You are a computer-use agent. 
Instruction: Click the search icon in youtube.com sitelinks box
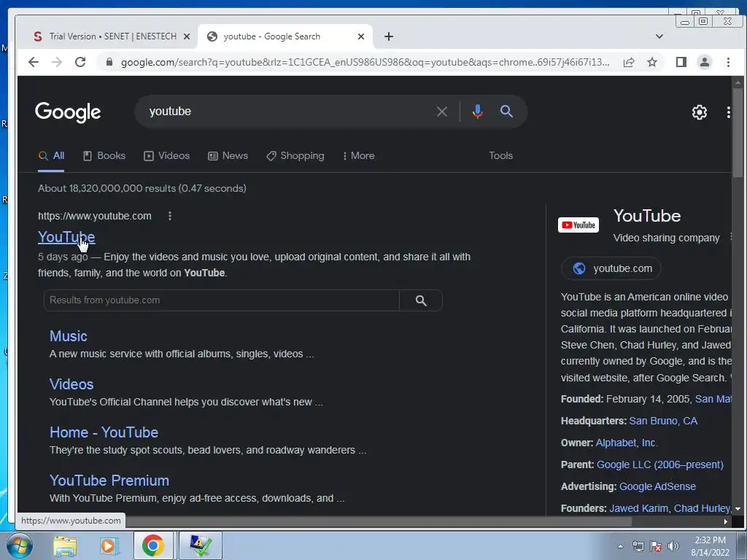pyautogui.click(x=421, y=300)
